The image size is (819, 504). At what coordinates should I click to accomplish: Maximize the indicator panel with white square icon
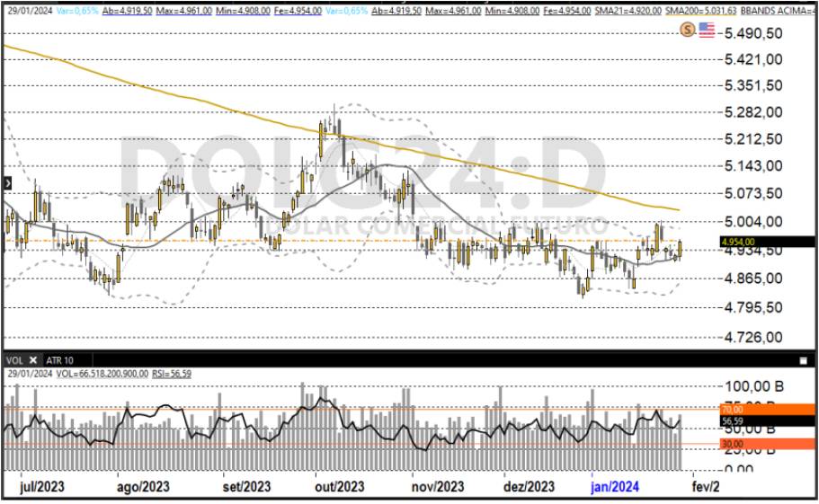pos(803,359)
